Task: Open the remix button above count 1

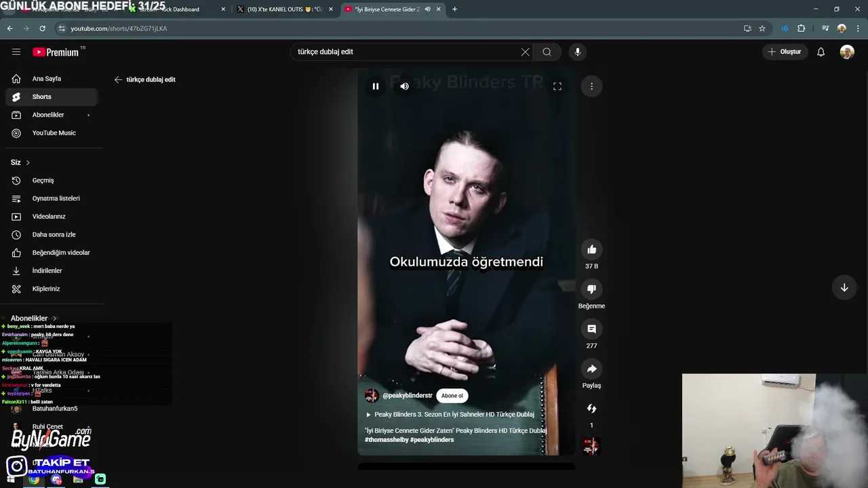Action: (x=591, y=408)
